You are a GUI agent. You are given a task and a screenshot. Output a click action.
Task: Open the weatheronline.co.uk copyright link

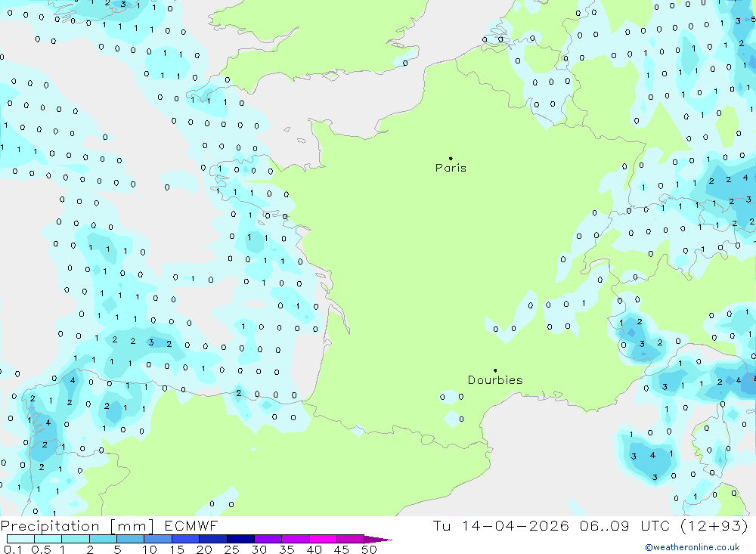[x=692, y=547]
